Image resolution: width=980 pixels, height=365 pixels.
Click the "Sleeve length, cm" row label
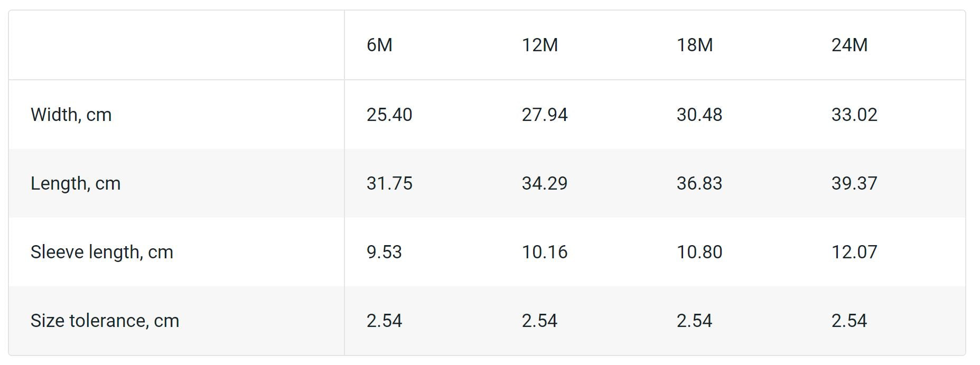102,252
